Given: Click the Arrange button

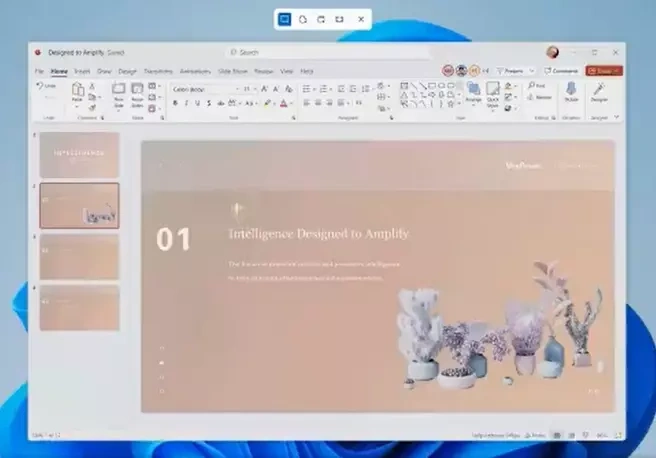Looking at the screenshot, I should [x=473, y=94].
